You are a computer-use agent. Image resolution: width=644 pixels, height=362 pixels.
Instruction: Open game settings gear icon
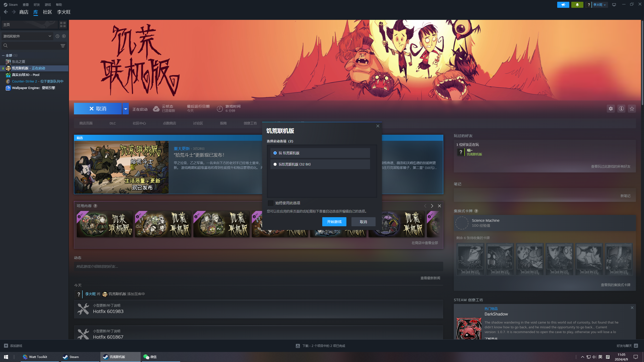point(611,109)
